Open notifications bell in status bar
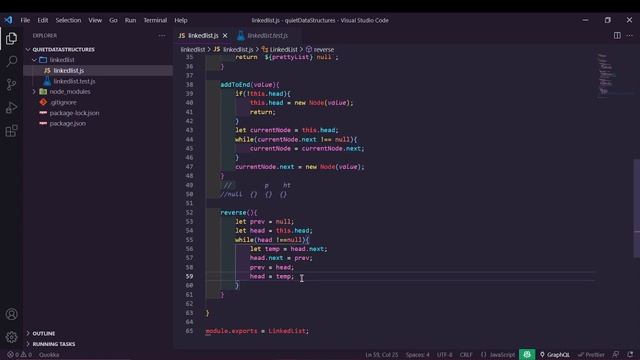The width and height of the screenshot is (640, 360). click(x=630, y=354)
